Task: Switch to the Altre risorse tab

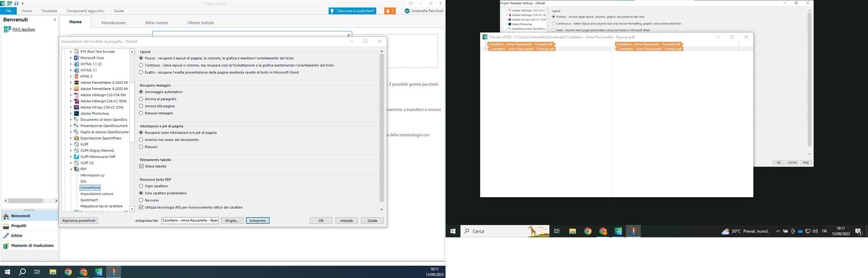Action: [x=156, y=23]
